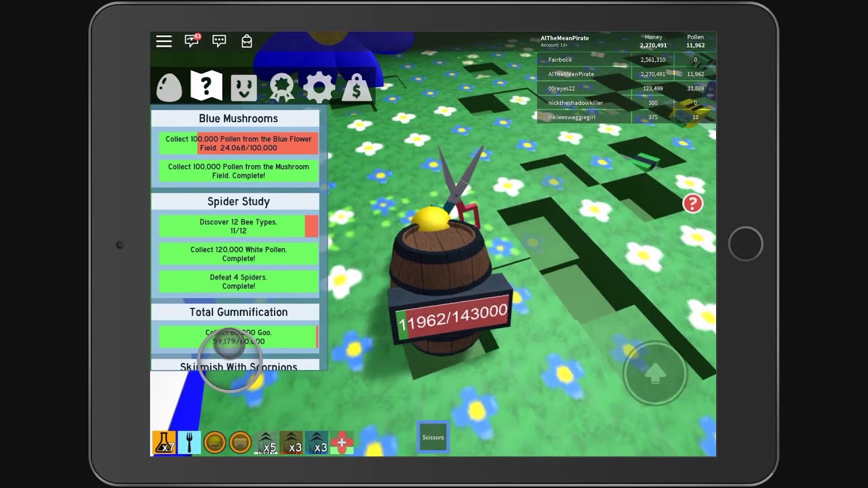
Task: Click the Blue Flower Field pollen progress bar
Action: tap(238, 143)
